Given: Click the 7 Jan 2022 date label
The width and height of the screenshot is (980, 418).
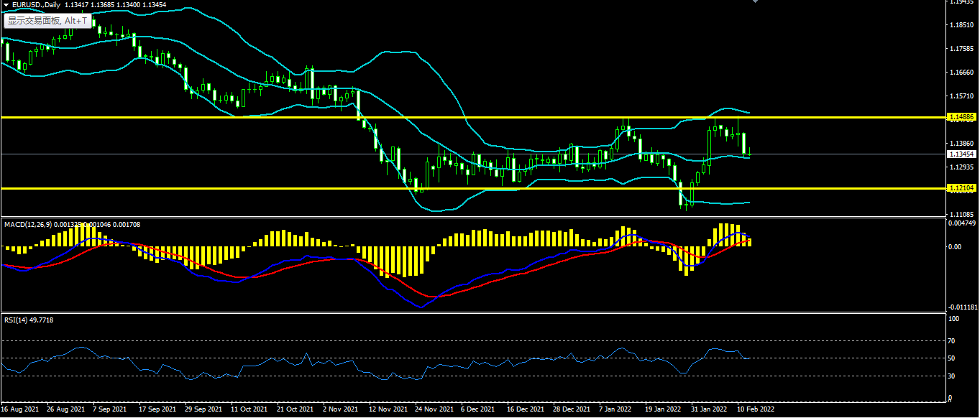Looking at the screenshot, I should [x=615, y=409].
